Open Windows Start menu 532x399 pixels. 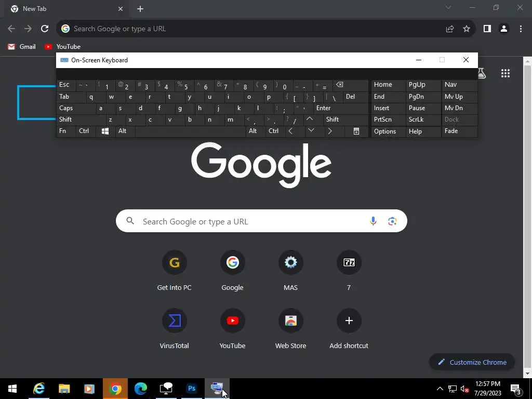click(x=12, y=389)
